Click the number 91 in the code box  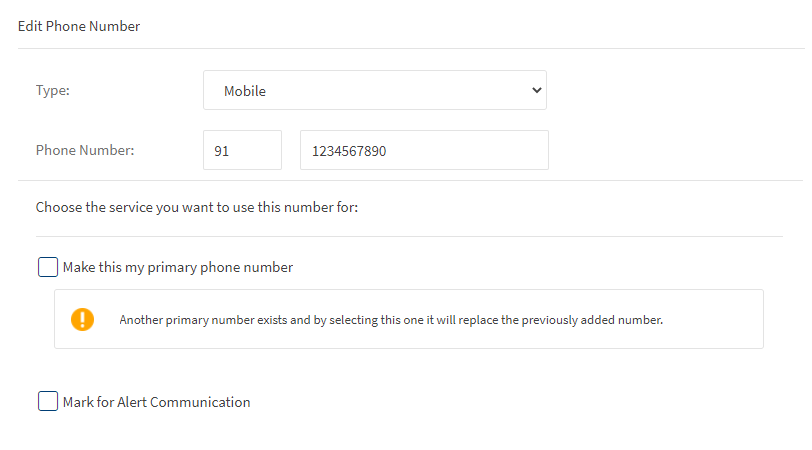click(222, 152)
